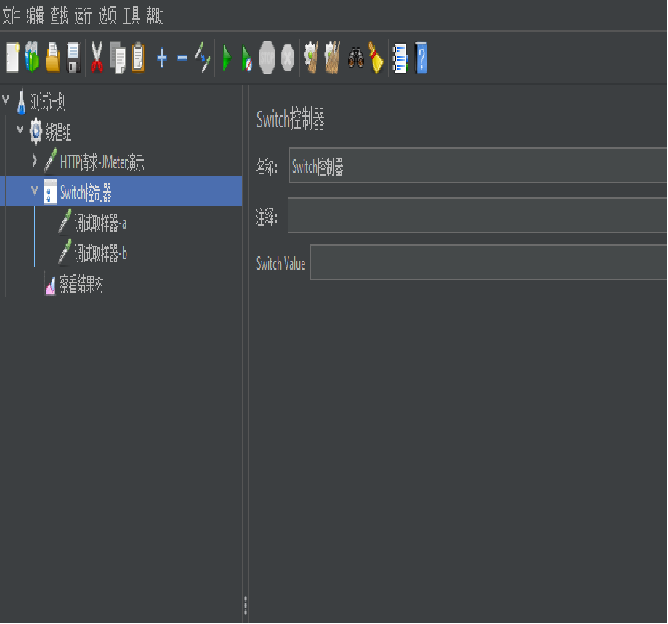The width and height of the screenshot is (668, 624).
Task: Save the test plan with floppy icon
Action: 73,58
